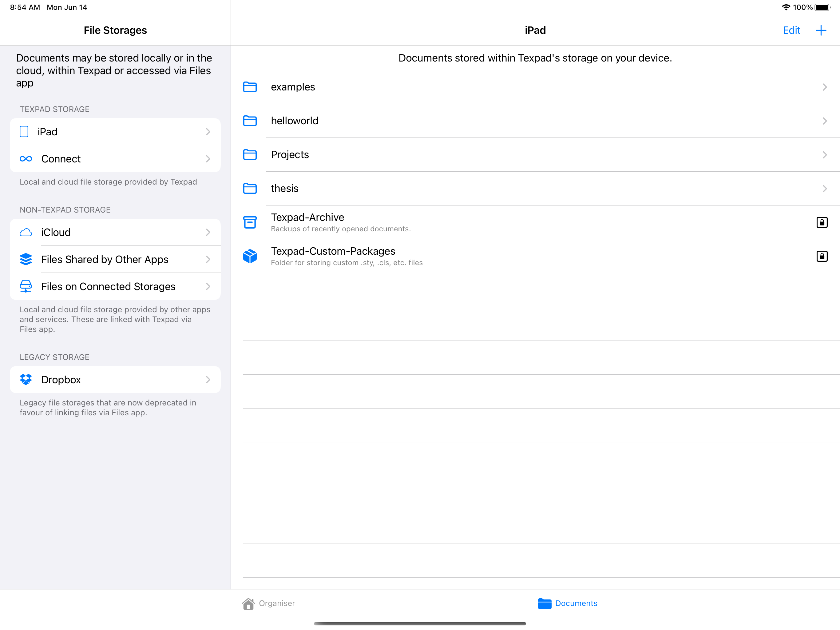Viewport: 840px width, 630px height.
Task: Click the Dropbox logo icon
Action: 26,380
